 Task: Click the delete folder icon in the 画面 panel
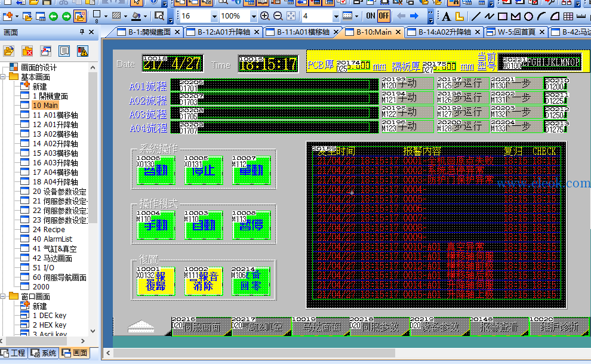[27, 51]
